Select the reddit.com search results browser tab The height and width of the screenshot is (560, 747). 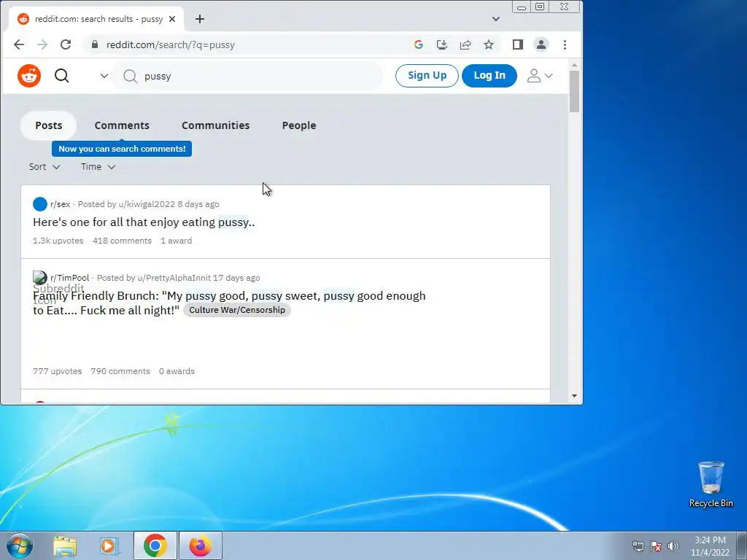click(96, 19)
